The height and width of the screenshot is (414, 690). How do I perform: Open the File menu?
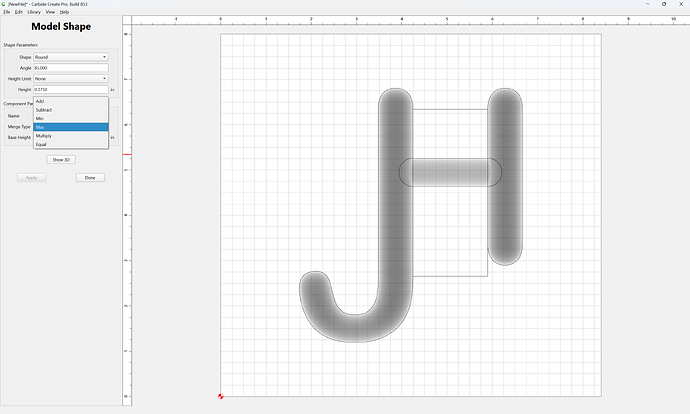[7, 12]
